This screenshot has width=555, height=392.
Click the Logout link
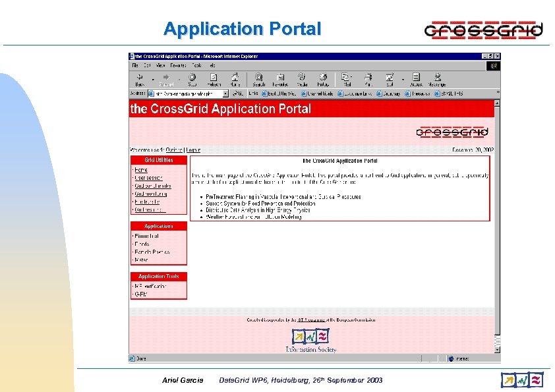192,150
